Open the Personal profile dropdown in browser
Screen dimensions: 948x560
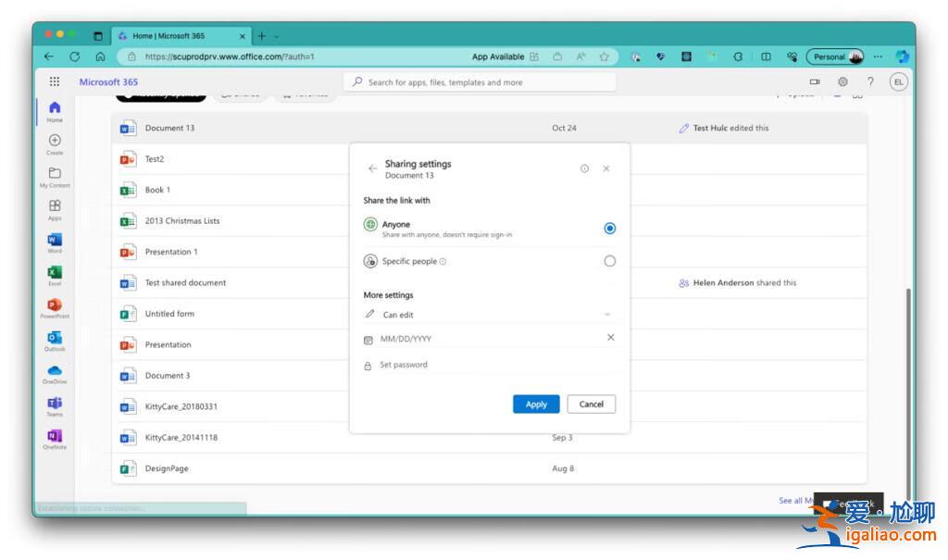coord(834,56)
